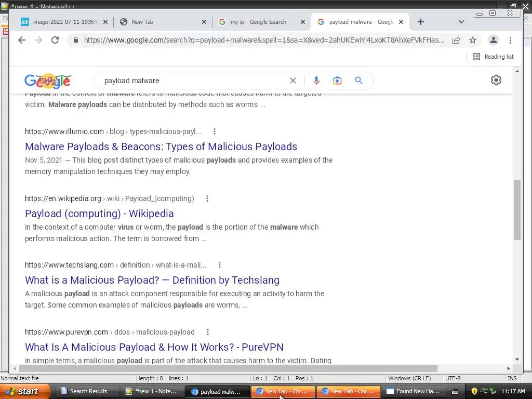Click UTF-8 encoding in Notepad++ status bar

click(453, 378)
